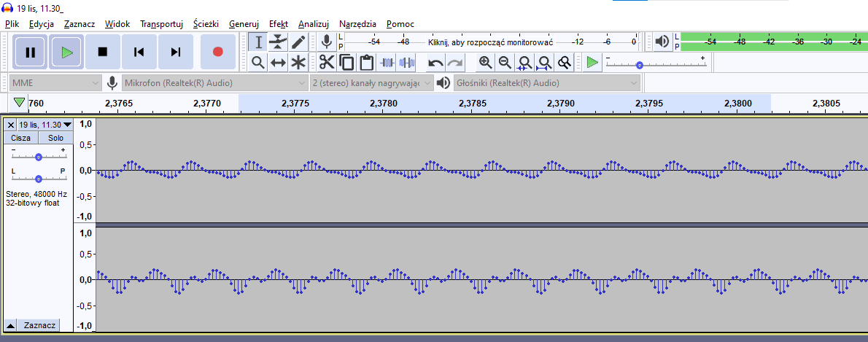Image resolution: width=868 pixels, height=342 pixels.
Task: Open the Efekt menu
Action: [x=279, y=24]
